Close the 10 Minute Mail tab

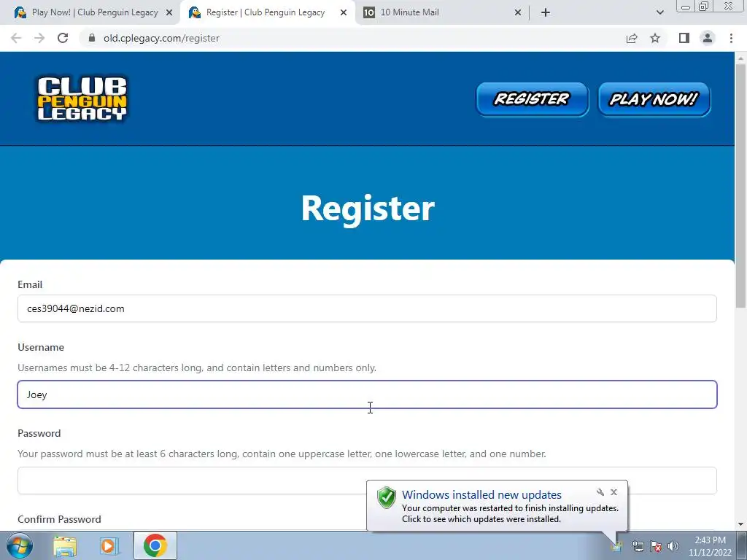click(x=518, y=12)
